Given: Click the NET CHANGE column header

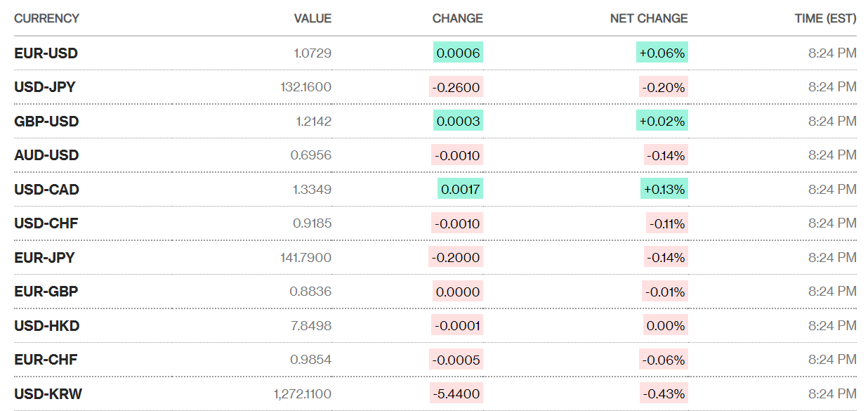Looking at the screenshot, I should [649, 18].
